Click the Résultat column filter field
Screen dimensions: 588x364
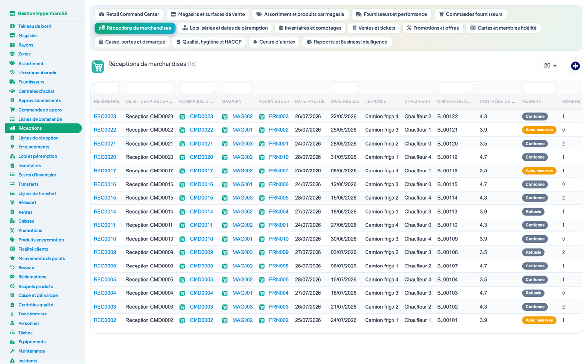[x=539, y=88]
